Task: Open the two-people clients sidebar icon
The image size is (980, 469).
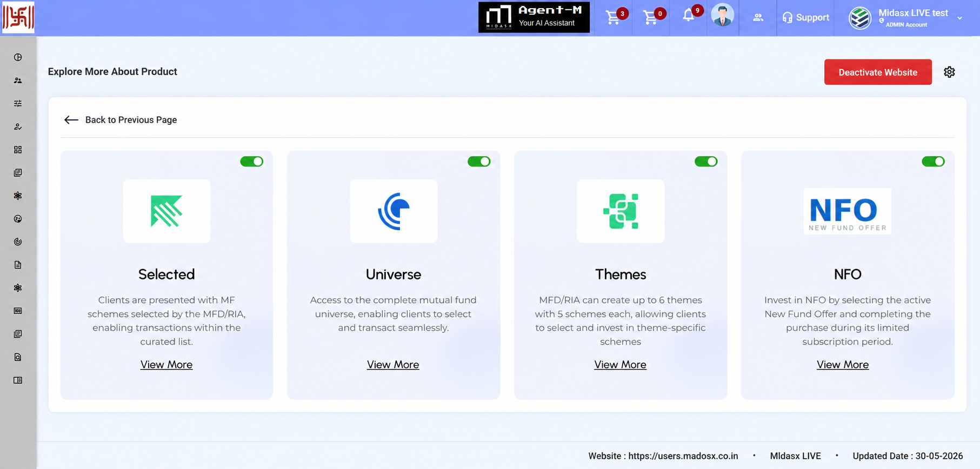Action: [18, 81]
